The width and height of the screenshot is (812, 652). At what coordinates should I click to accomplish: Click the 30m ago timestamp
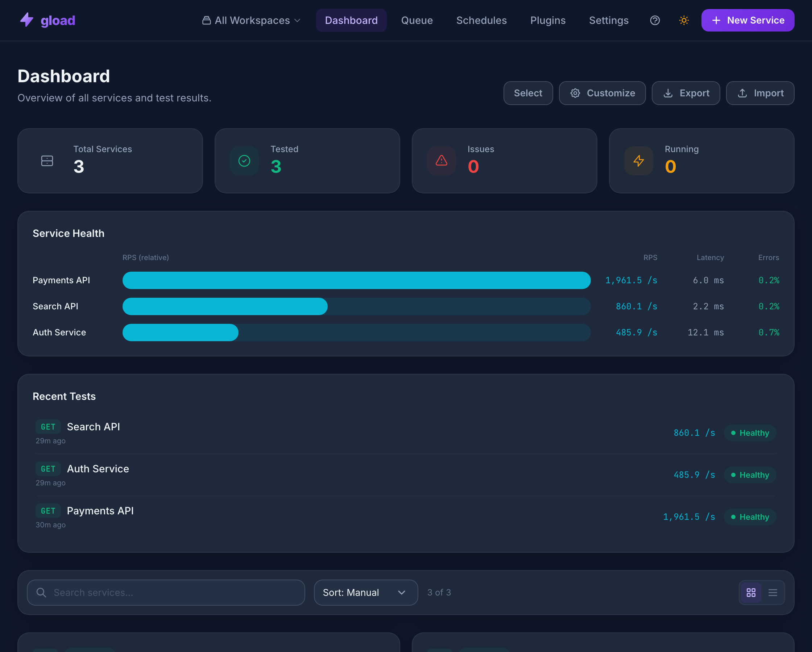(50, 525)
